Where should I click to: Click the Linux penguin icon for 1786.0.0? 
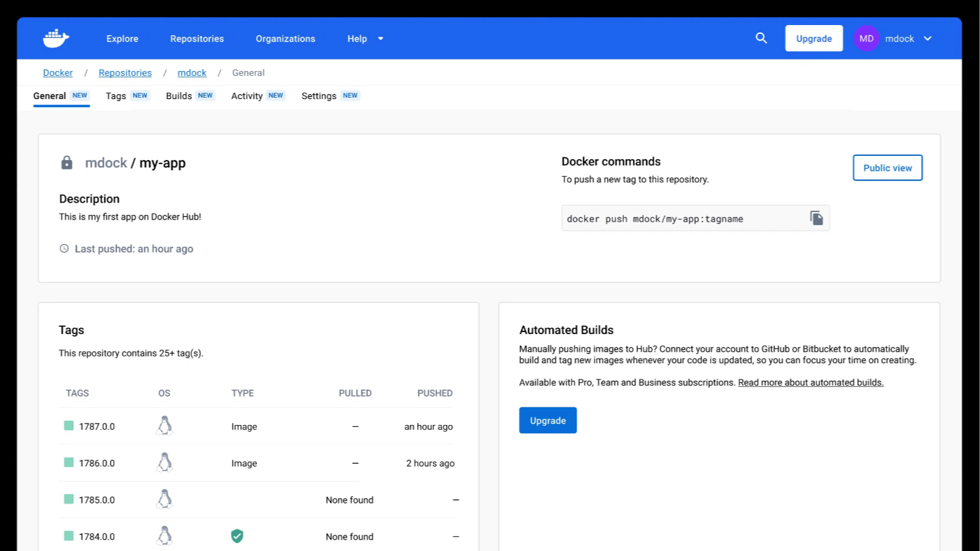pos(164,462)
